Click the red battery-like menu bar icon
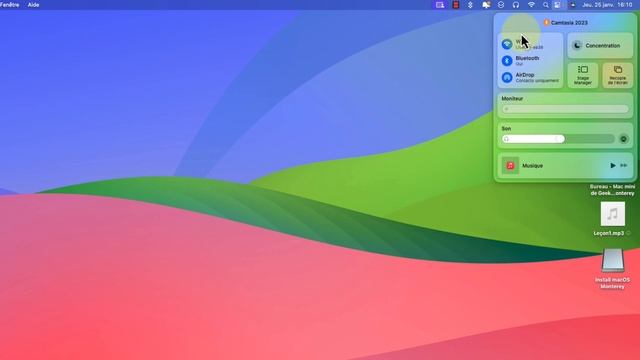 pos(456,5)
